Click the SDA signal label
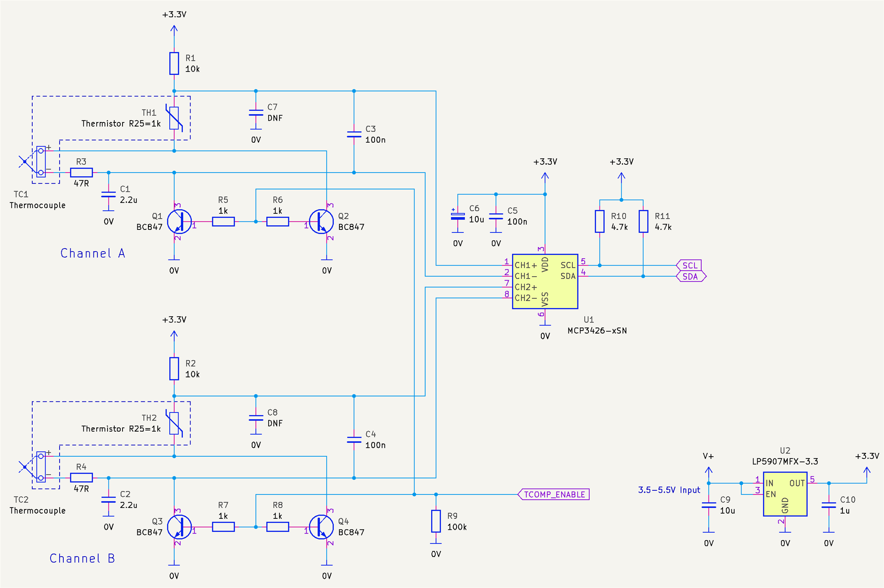 [x=690, y=277]
